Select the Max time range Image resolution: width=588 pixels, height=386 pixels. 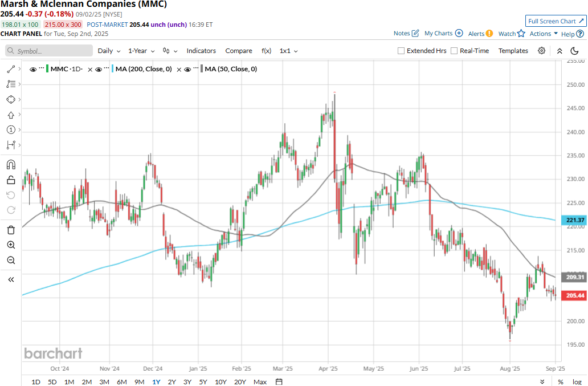(x=260, y=382)
